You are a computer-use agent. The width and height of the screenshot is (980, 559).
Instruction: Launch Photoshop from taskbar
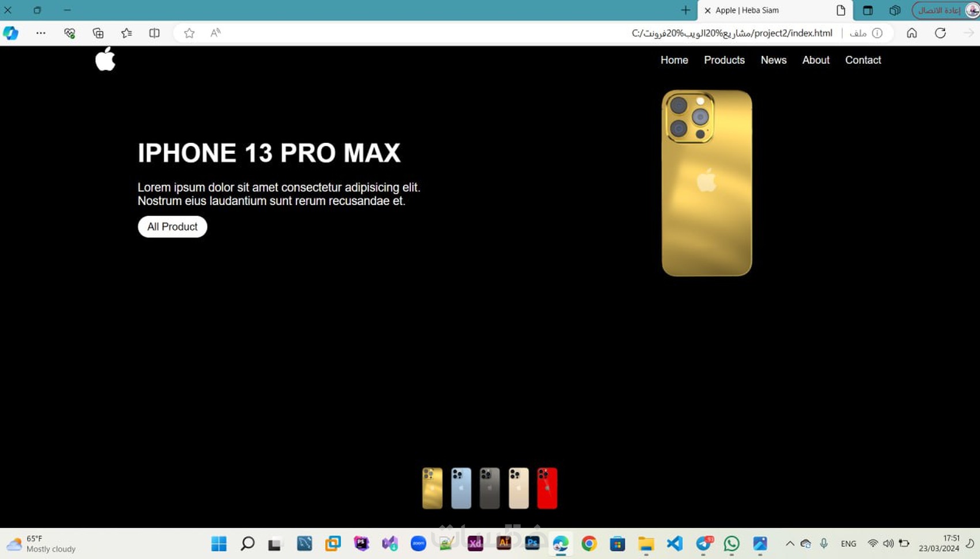[x=532, y=543]
